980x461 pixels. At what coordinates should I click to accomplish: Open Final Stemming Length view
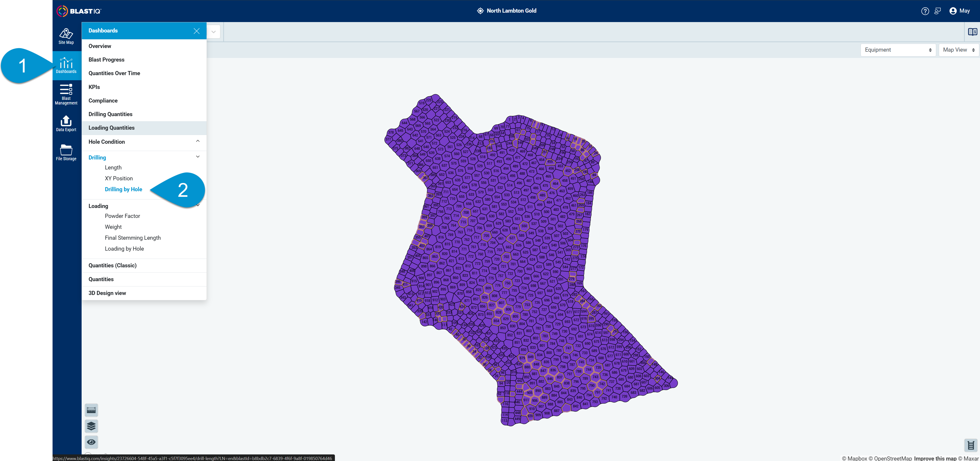coord(133,238)
